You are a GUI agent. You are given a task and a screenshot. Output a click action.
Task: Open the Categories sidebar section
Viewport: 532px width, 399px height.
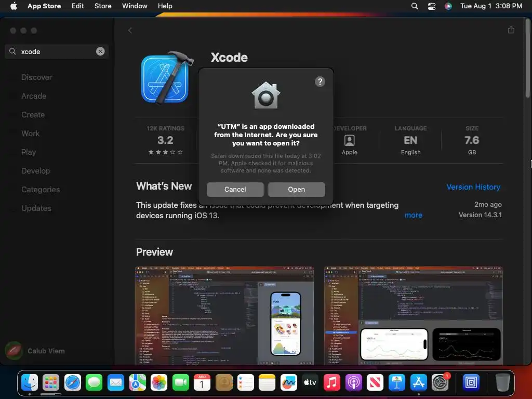click(x=41, y=189)
